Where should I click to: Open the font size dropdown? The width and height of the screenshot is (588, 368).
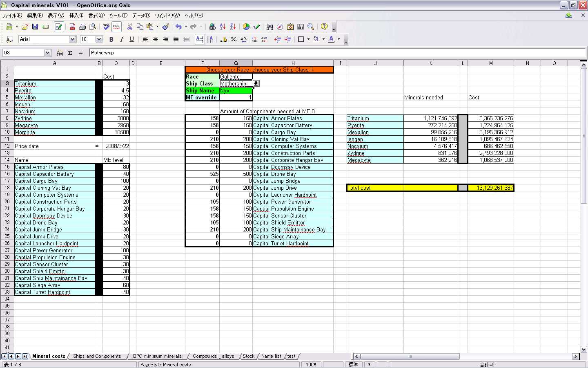pyautogui.click(x=99, y=39)
